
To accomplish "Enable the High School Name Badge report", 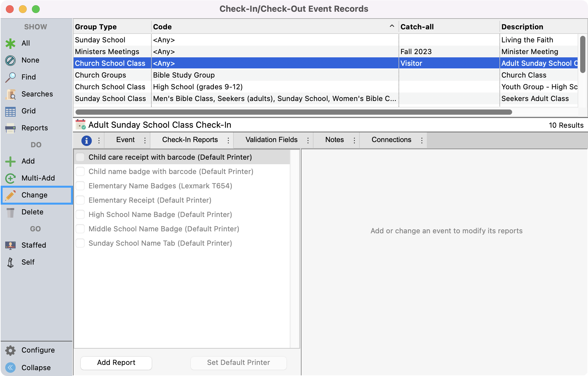I will [80, 214].
